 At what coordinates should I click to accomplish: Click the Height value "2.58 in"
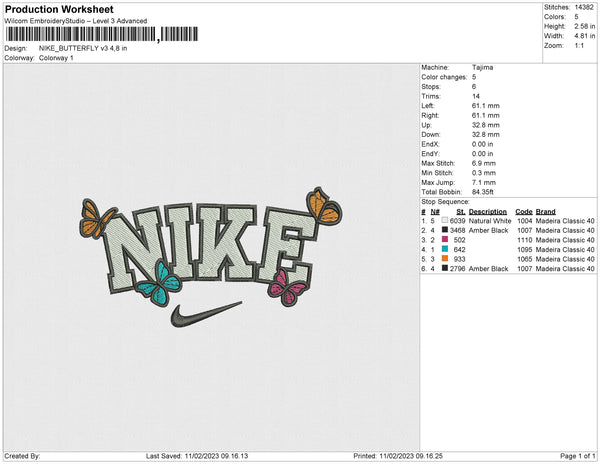584,26
